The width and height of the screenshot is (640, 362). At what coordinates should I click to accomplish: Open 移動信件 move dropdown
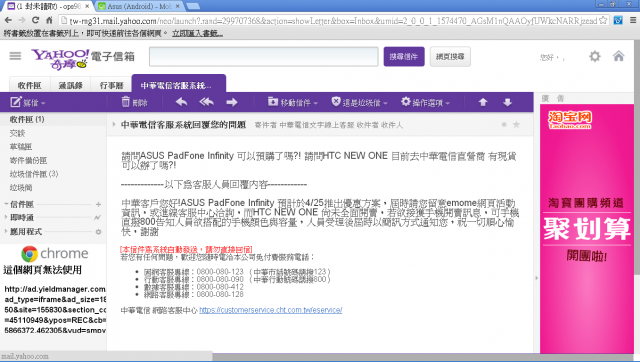pyautogui.click(x=293, y=102)
